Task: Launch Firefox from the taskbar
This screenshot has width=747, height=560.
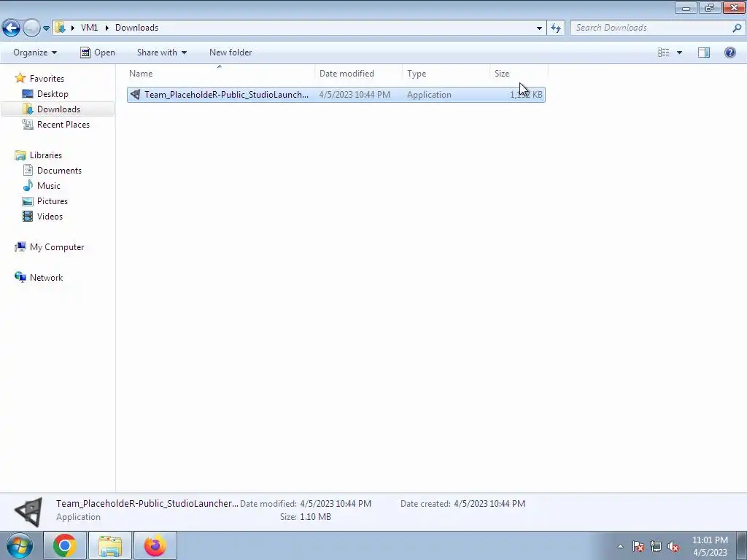Action: (x=155, y=545)
